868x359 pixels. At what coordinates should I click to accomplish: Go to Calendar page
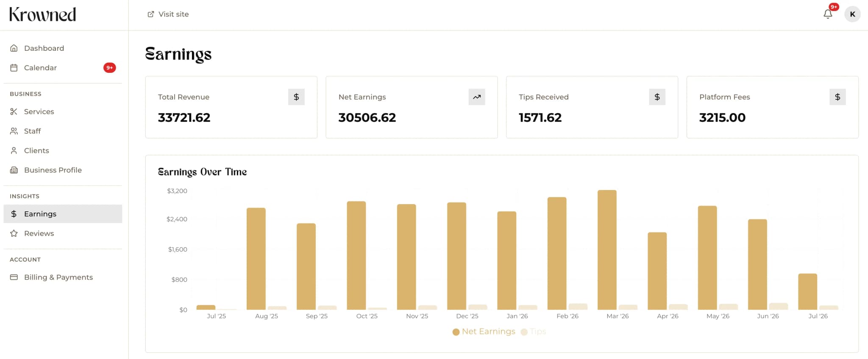point(63,68)
